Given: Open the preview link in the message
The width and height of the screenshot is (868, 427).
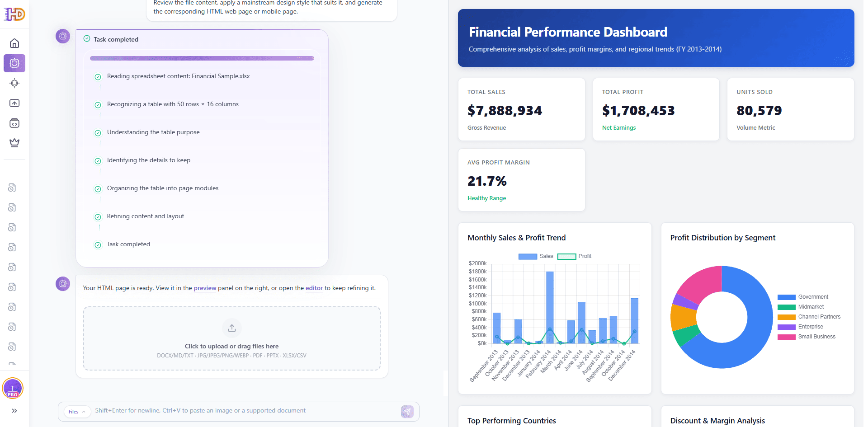Looking at the screenshot, I should 205,288.
